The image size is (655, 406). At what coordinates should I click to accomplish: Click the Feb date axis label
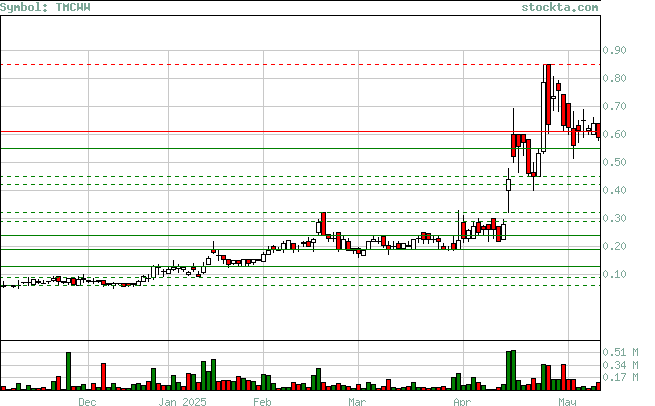coord(262,402)
